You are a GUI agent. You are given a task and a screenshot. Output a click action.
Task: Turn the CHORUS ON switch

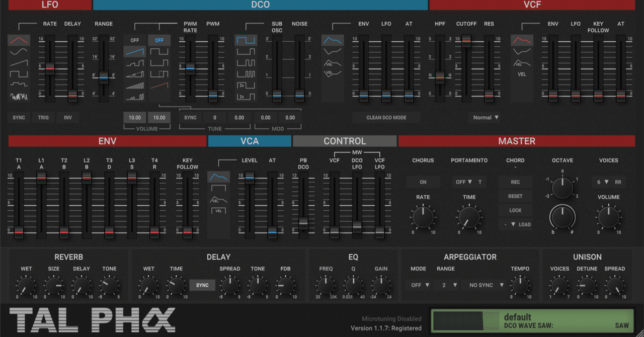click(x=423, y=182)
